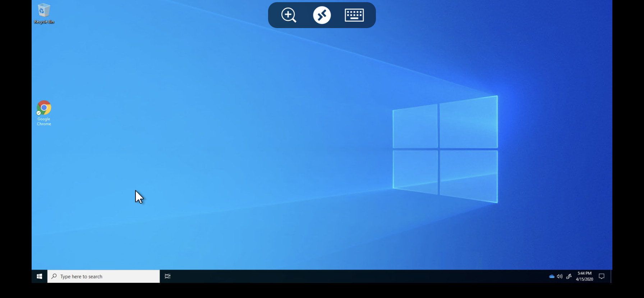Click the zoom magnifier in remote toolbar
This screenshot has height=298, width=644.
[x=289, y=15]
